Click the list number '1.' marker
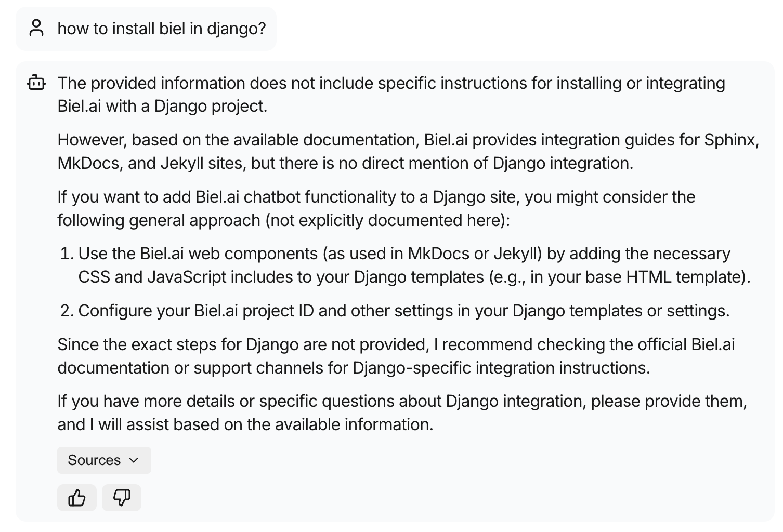This screenshot has height=532, width=783. point(67,254)
